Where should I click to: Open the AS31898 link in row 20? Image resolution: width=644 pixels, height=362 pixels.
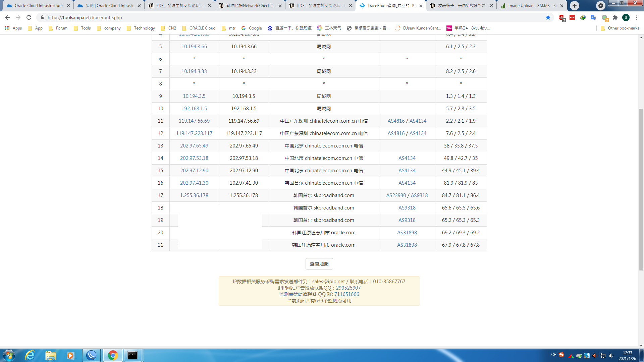[x=407, y=233]
